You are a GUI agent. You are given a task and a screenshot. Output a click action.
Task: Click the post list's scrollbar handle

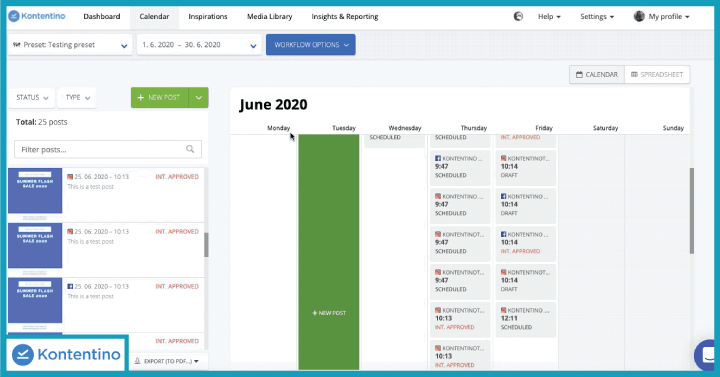coord(206,245)
